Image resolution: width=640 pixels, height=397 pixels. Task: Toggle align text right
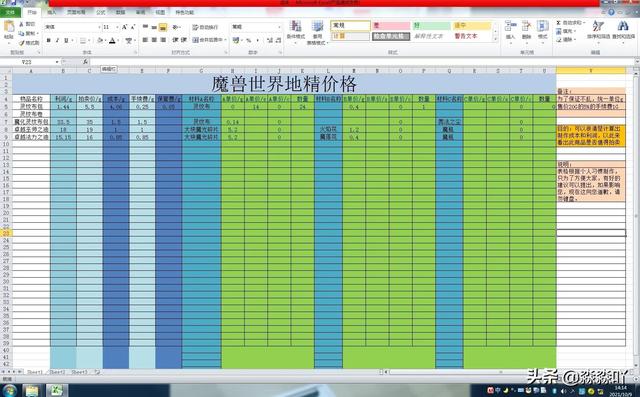pos(163,40)
